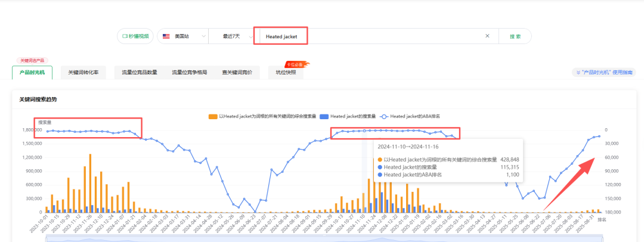
Task: Click the tooltip value 428,848
Action: (510, 159)
